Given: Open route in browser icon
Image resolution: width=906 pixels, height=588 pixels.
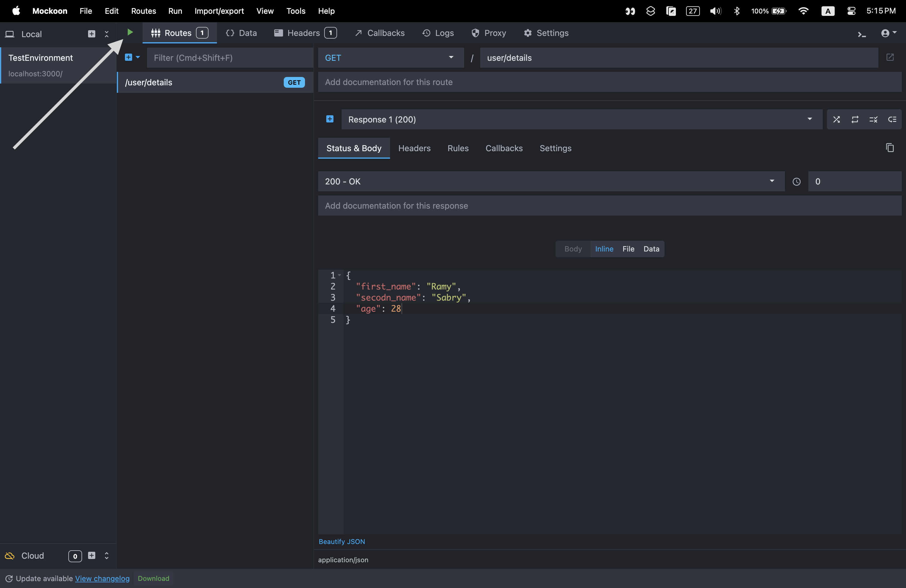Looking at the screenshot, I should click(x=890, y=57).
